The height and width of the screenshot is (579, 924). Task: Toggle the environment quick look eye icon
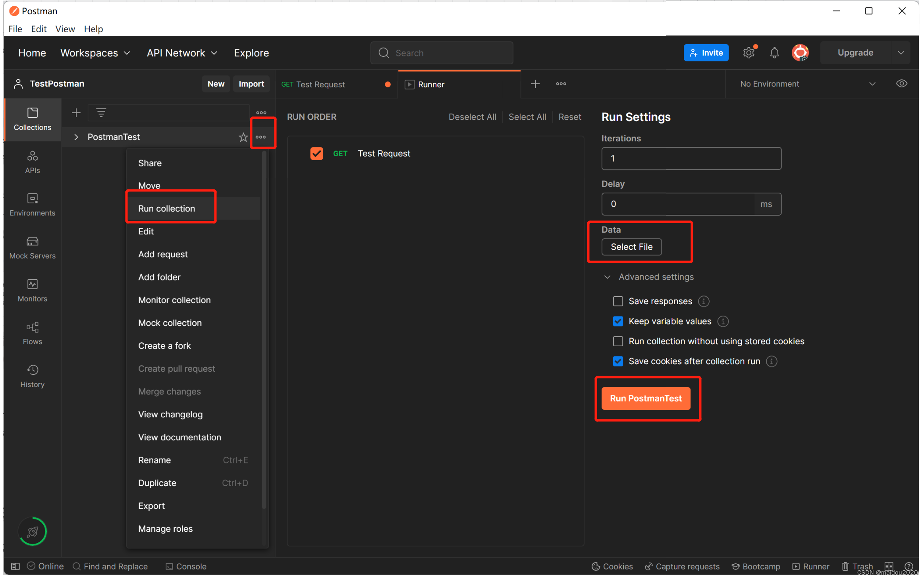point(902,84)
